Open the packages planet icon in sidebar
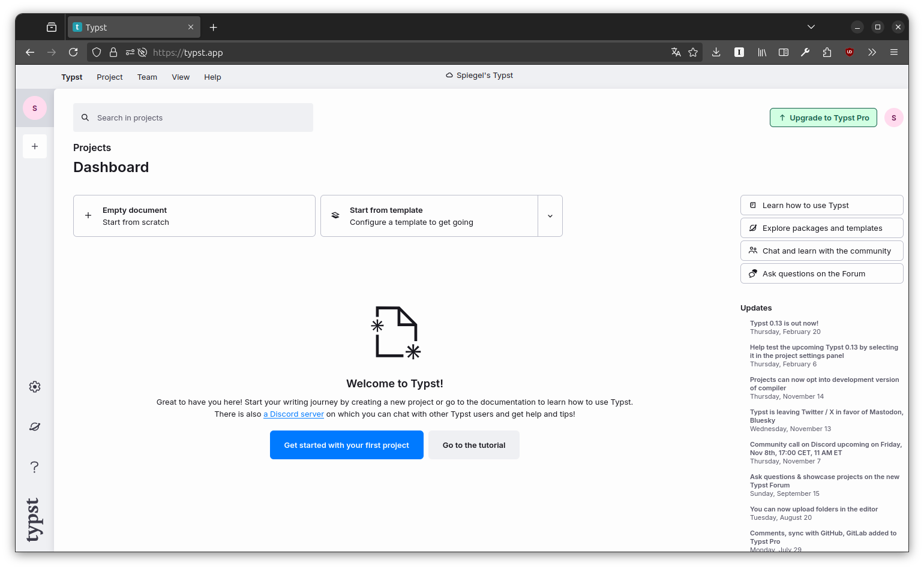Screen dimensions: 924x569 [35, 427]
